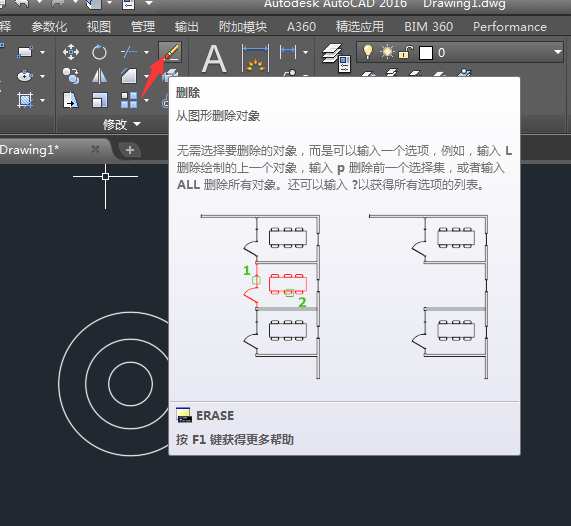Switch to A360 ribbon tab
This screenshot has width=571, height=526.
pyautogui.click(x=301, y=27)
